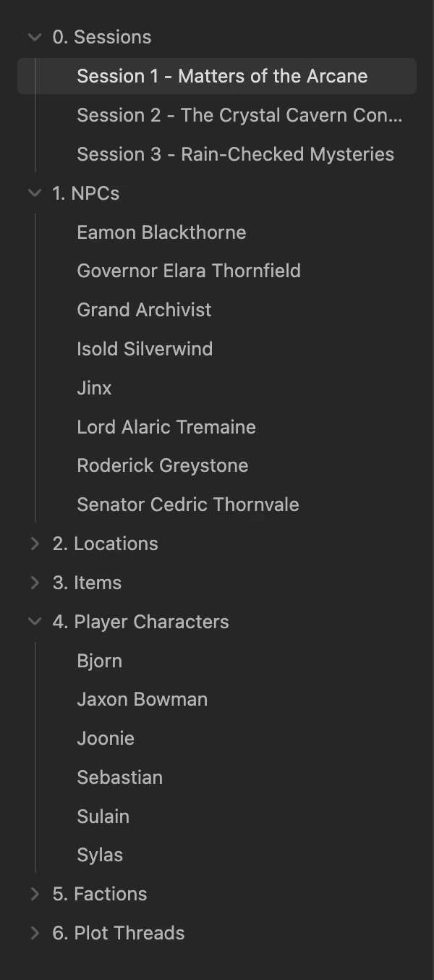Open Session 2 - The Crystal Cavern note
The image size is (434, 980).
pyautogui.click(x=240, y=115)
